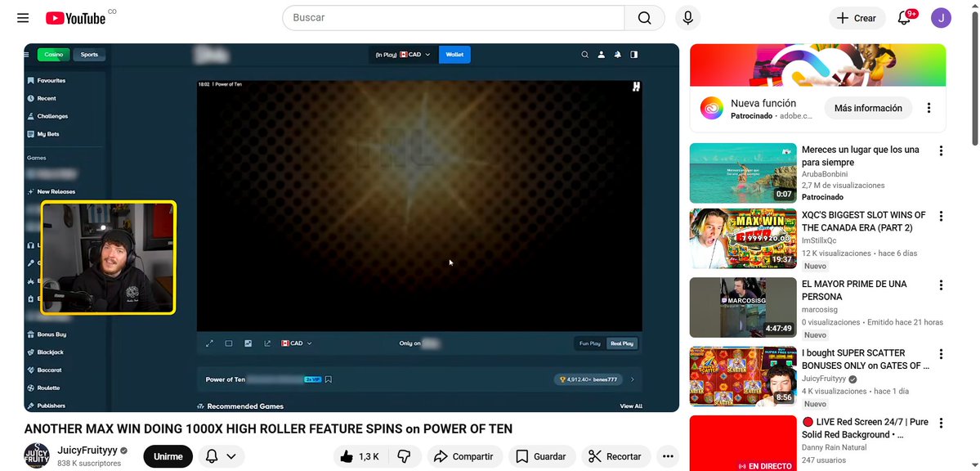Image resolution: width=980 pixels, height=471 pixels.
Task: Click theatre mode icon below game
Action: click(x=229, y=343)
